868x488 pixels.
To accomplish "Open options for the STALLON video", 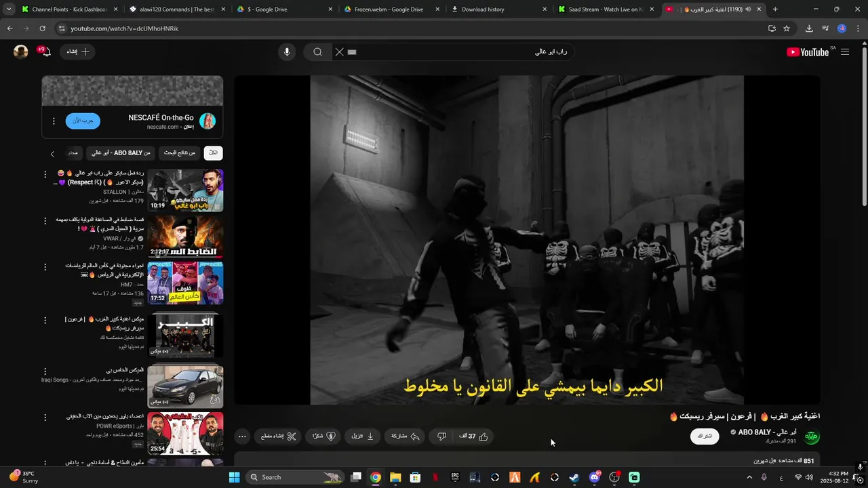I will click(x=45, y=175).
